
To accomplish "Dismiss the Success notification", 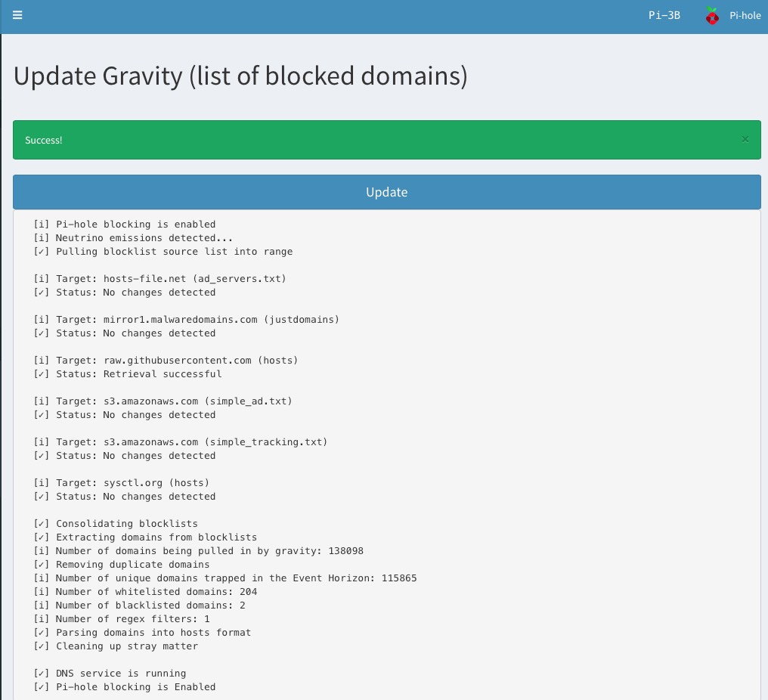I will click(745, 139).
